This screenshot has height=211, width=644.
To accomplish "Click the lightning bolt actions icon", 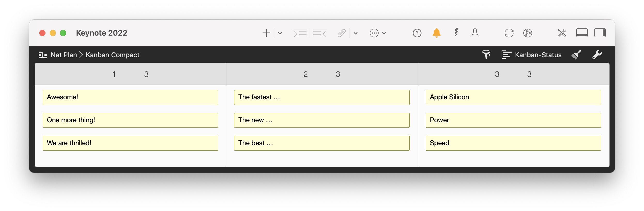I will (x=456, y=33).
